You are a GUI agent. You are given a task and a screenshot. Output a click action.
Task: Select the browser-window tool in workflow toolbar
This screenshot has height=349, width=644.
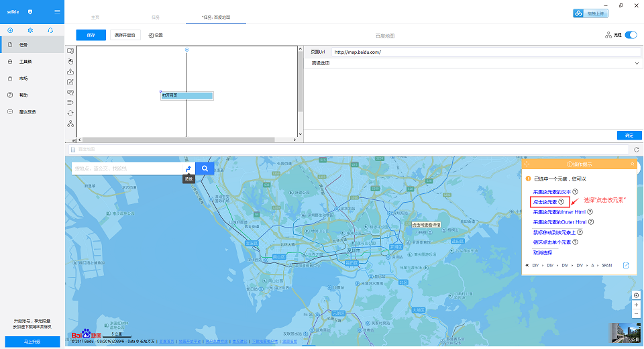70,51
